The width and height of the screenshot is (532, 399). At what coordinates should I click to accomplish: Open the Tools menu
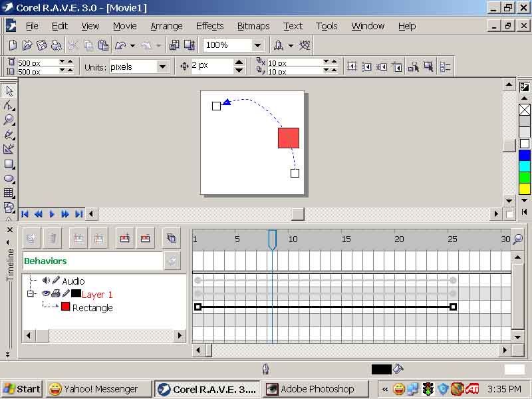[x=327, y=26]
